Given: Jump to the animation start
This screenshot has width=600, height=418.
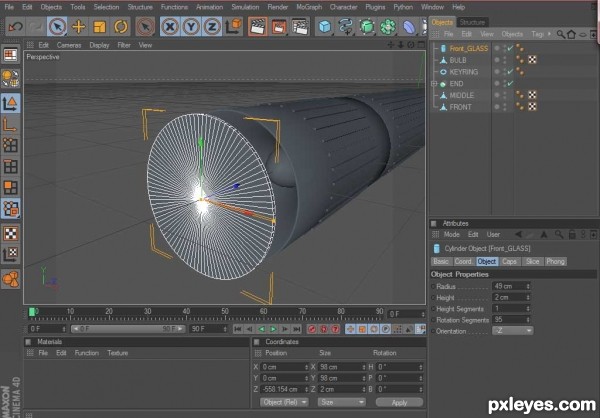Looking at the screenshot, I should pos(237,329).
